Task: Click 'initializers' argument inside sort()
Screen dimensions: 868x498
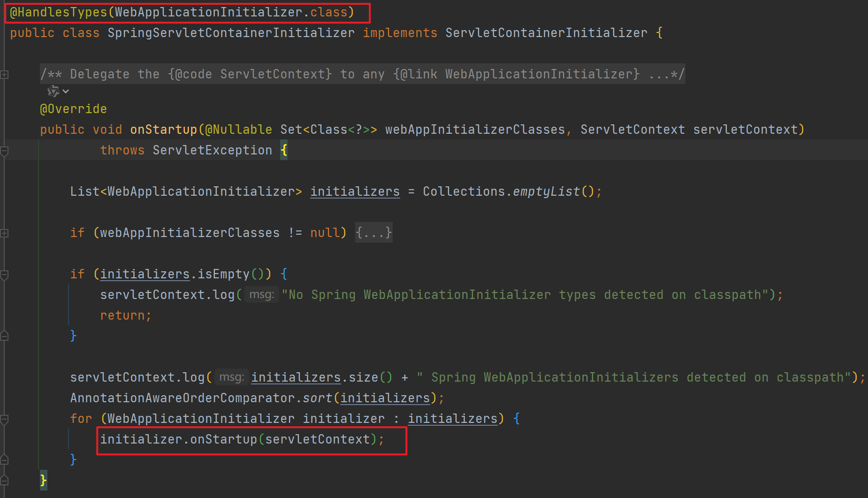Action: [x=385, y=398]
